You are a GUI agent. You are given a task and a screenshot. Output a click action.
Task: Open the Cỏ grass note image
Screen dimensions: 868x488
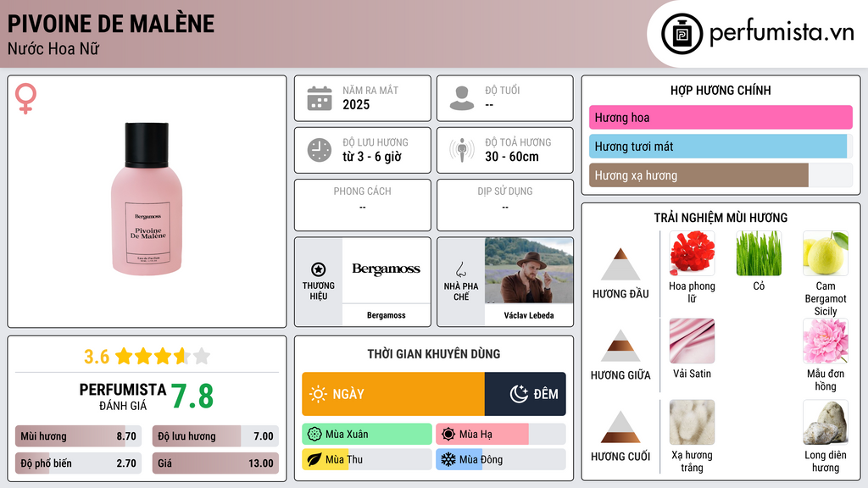(x=759, y=253)
